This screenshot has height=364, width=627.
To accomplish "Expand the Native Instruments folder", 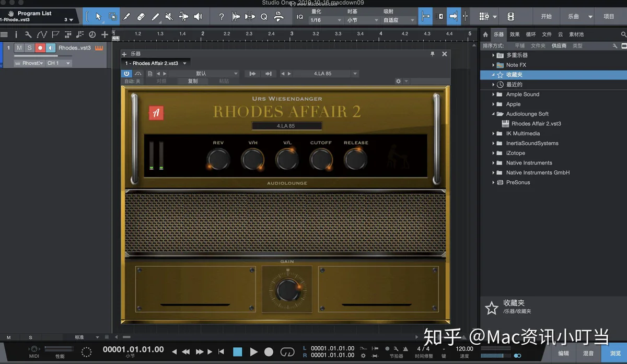I will pos(493,163).
